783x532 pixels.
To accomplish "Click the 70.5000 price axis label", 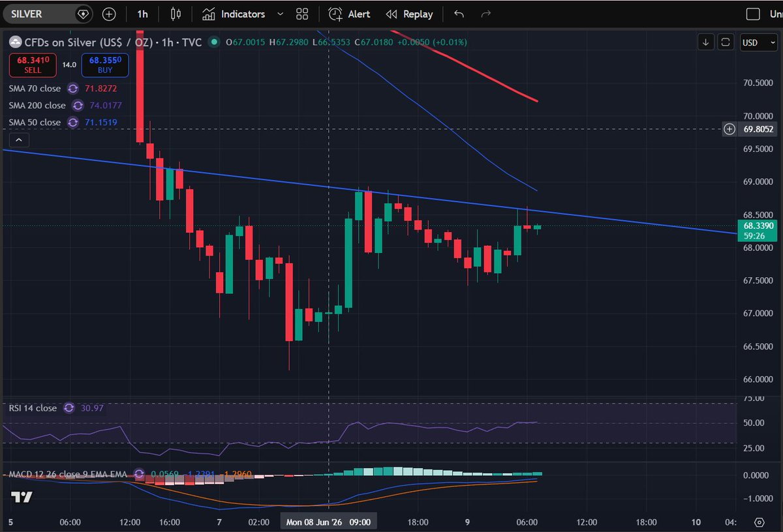I will [758, 83].
